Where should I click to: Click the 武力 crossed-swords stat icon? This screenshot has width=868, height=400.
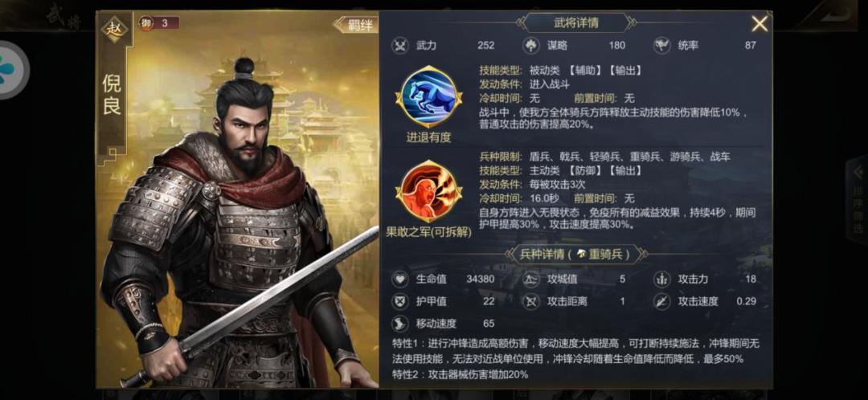399,45
